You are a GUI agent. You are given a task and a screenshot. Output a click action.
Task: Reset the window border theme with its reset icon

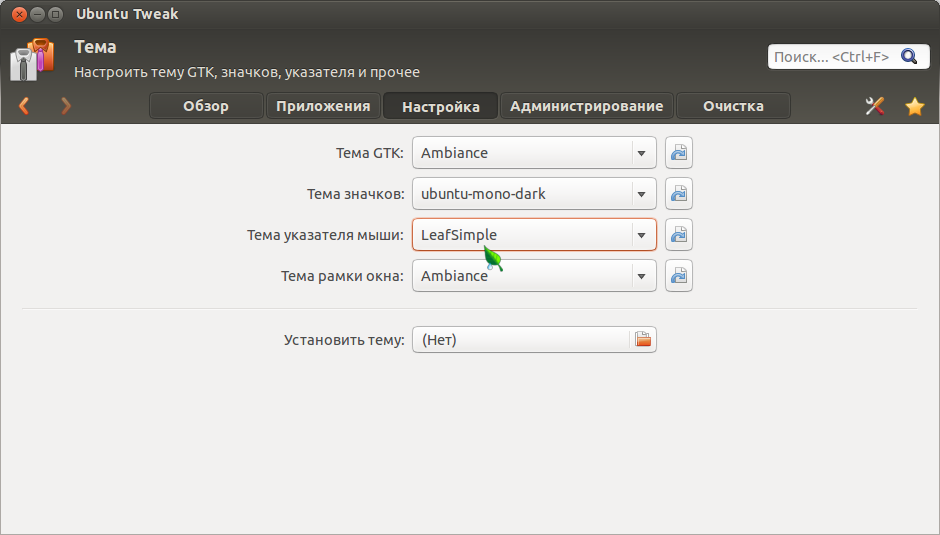[679, 276]
